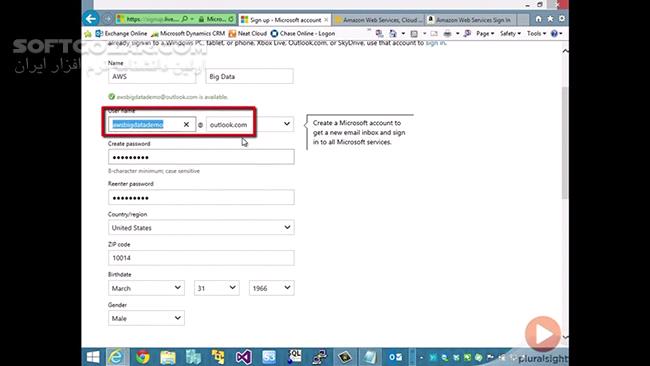Click into the ZIP code field
This screenshot has width=650, height=366.
[201, 258]
